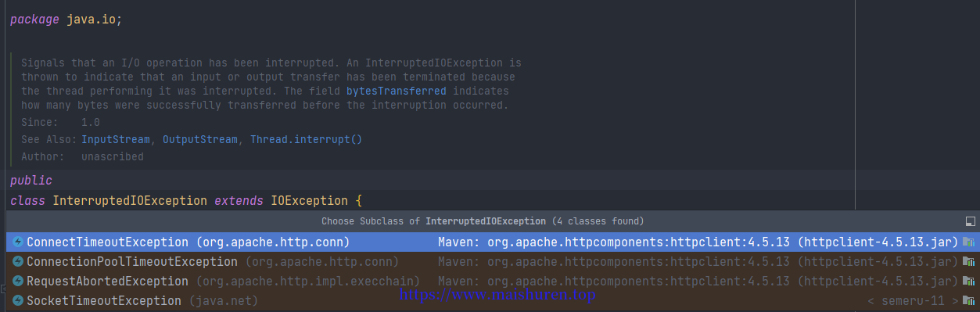Open the Thread.interrupt() documentation link

pyautogui.click(x=307, y=139)
